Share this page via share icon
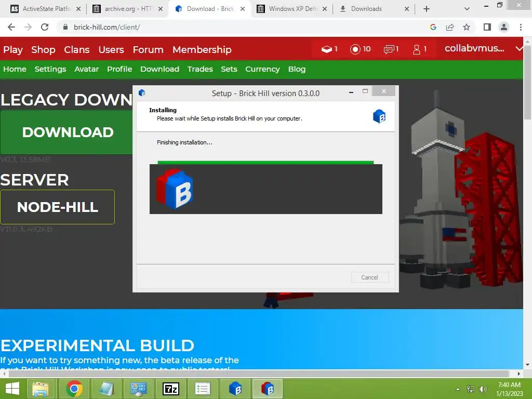 tap(450, 27)
